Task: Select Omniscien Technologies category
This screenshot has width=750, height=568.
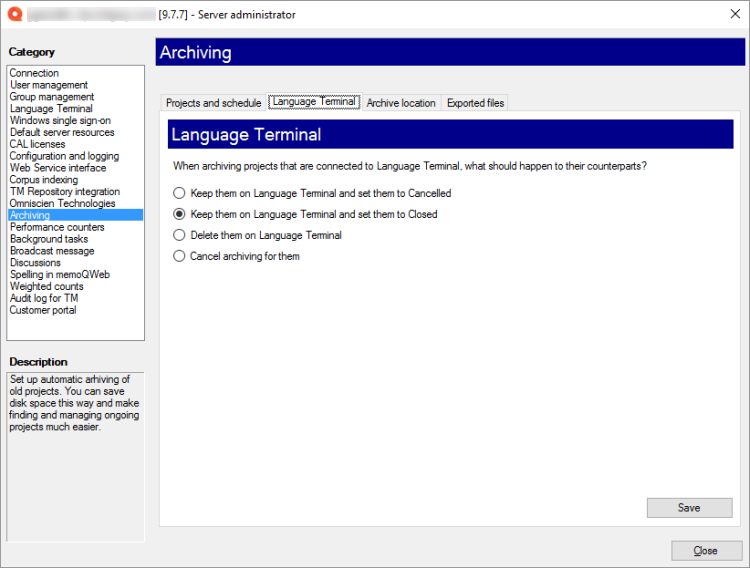Action: (76, 203)
